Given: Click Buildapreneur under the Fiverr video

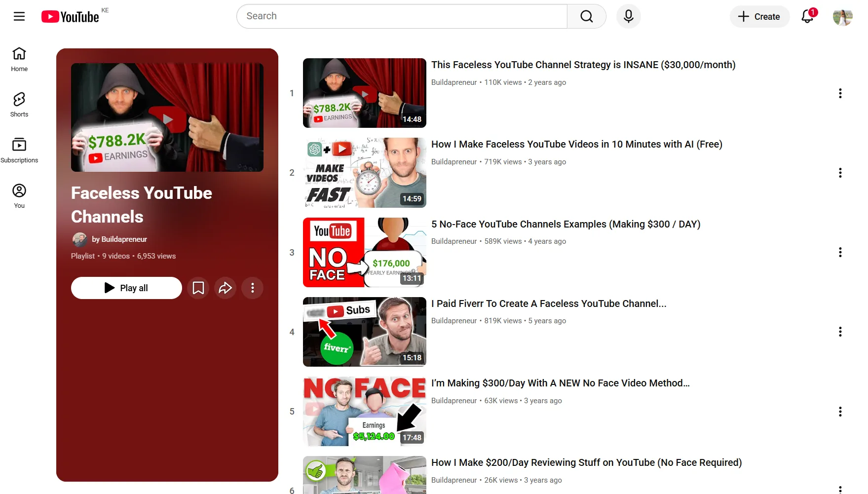Looking at the screenshot, I should [454, 321].
